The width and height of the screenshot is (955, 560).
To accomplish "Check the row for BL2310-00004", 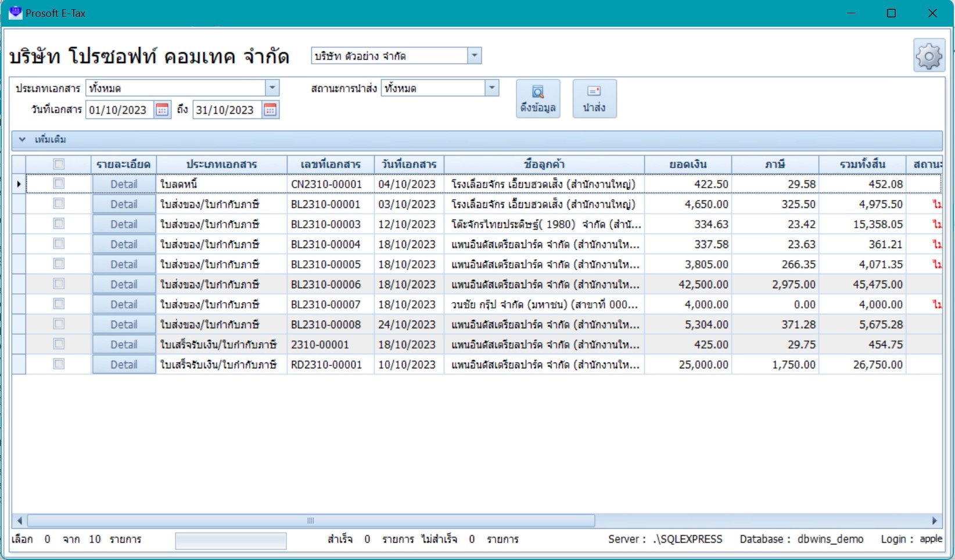I will [59, 244].
